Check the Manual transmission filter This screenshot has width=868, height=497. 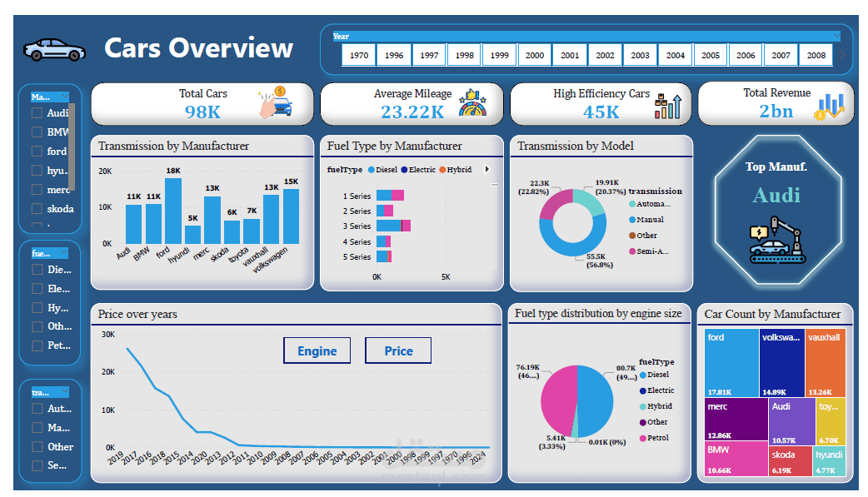(37, 428)
